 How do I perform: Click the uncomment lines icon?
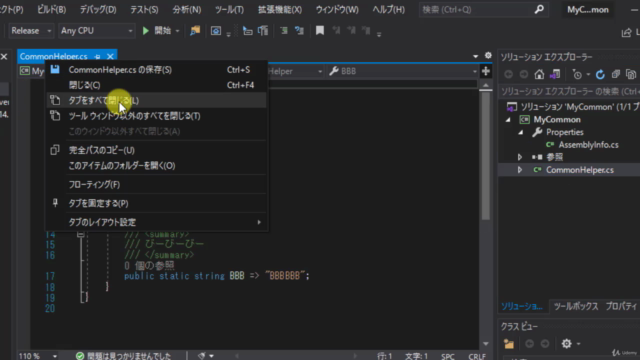[299, 31]
